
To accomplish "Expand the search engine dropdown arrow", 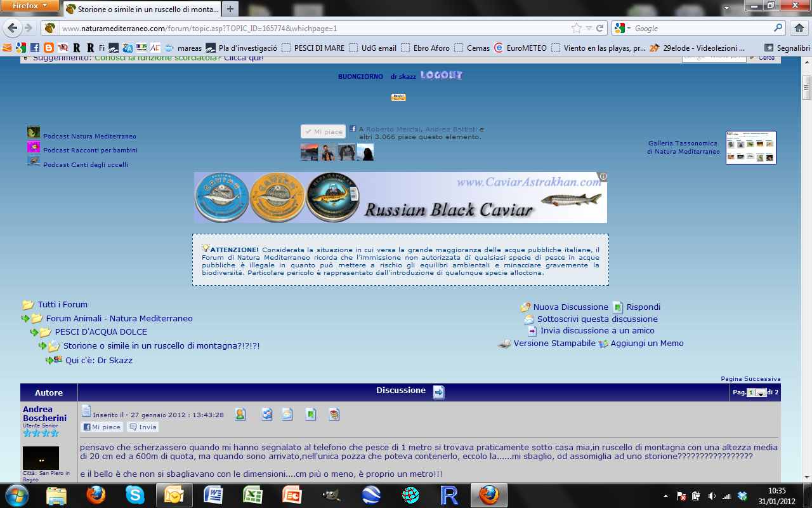I will 628,29.
